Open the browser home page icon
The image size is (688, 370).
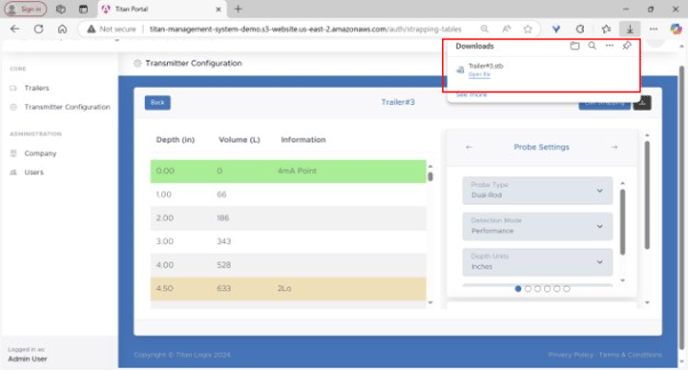coord(62,29)
